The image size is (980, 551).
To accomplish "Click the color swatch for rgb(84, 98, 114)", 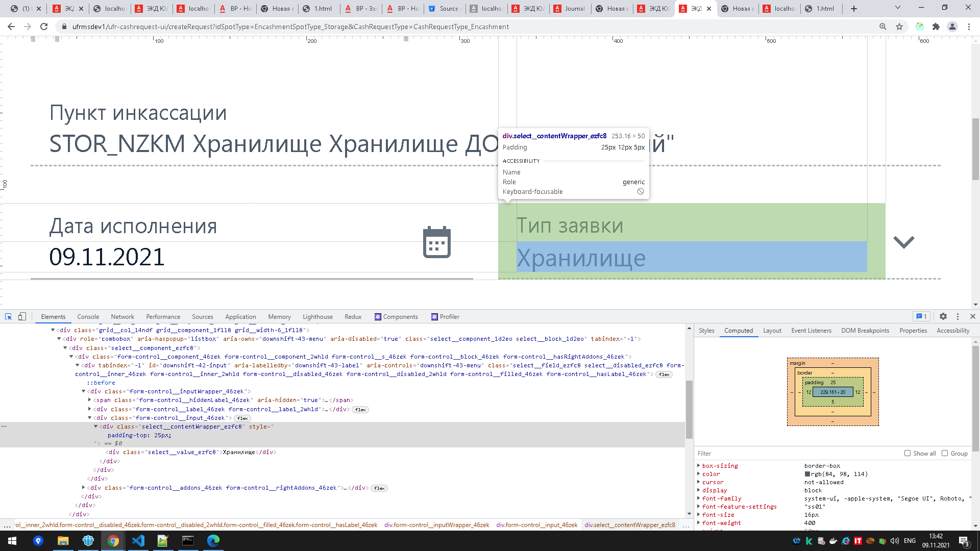I will tap(808, 474).
